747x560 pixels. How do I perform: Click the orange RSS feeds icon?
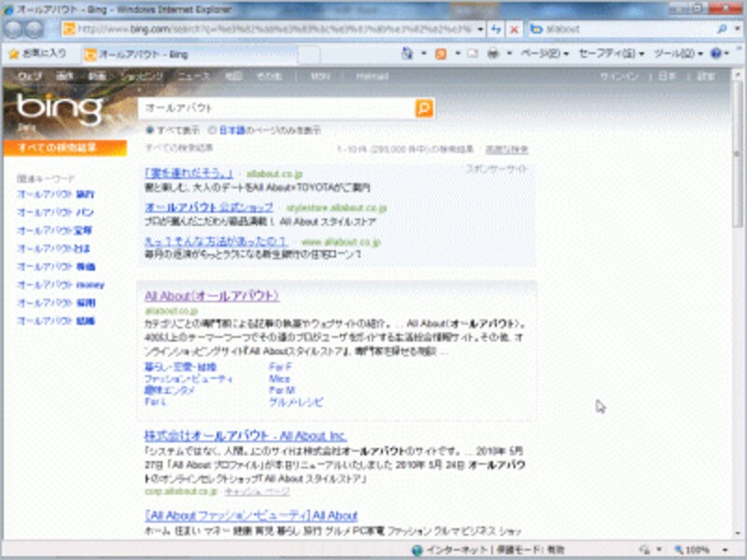pyautogui.click(x=441, y=54)
